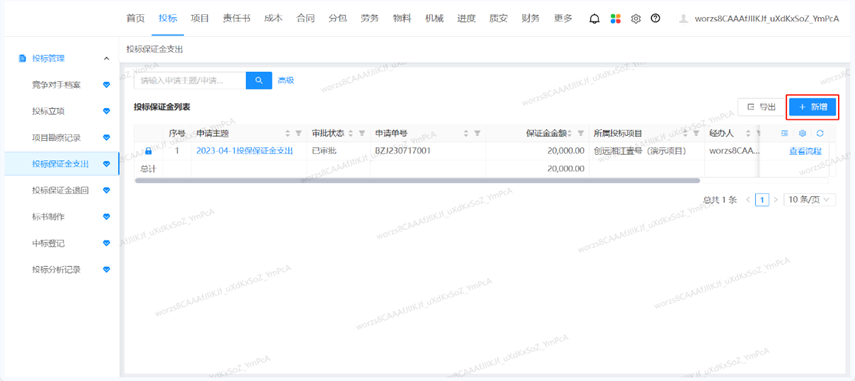855x381 pixels.
Task: Sort by 所属投标项目 column arrows
Action: click(685, 133)
